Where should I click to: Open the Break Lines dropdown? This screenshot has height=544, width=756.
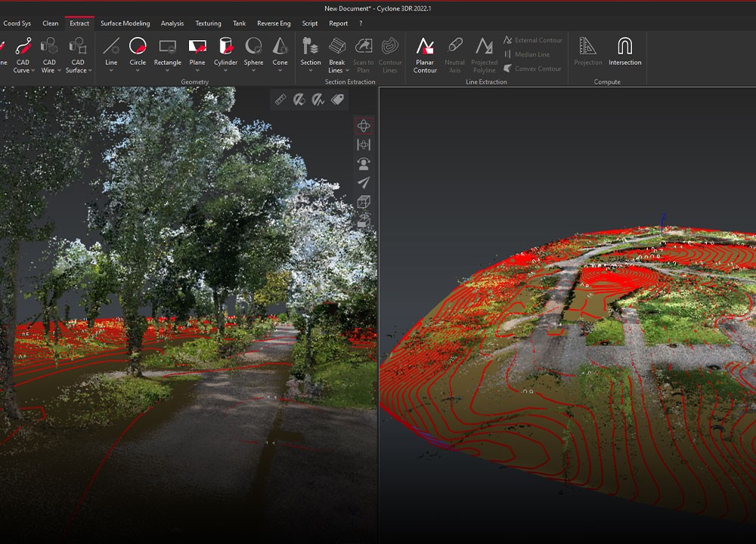pyautogui.click(x=346, y=71)
